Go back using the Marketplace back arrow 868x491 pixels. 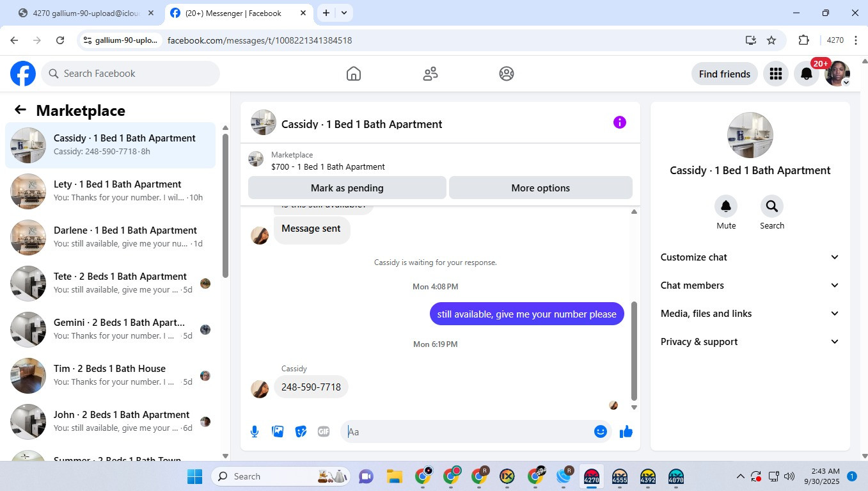coord(20,110)
